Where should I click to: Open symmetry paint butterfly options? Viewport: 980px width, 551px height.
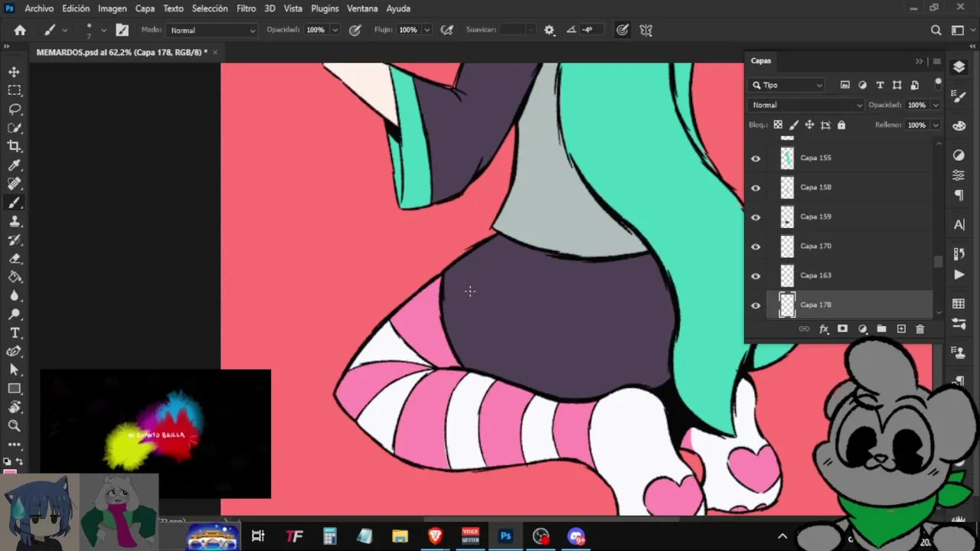click(x=646, y=30)
